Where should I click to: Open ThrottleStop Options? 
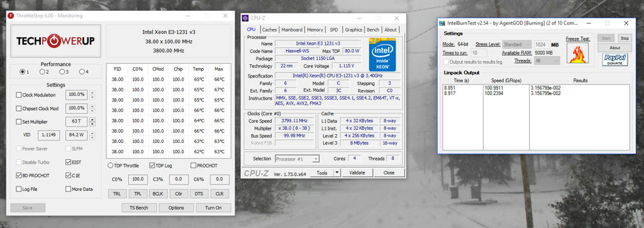tap(176, 208)
